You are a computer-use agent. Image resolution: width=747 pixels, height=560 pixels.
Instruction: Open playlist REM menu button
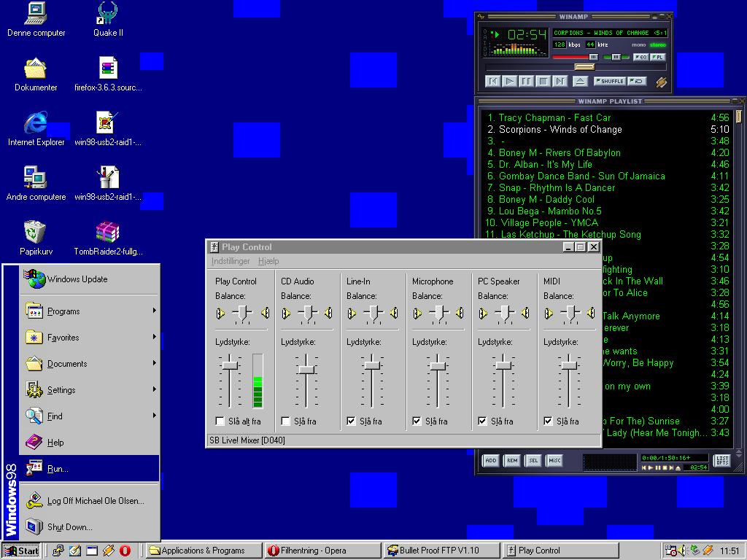pyautogui.click(x=512, y=461)
